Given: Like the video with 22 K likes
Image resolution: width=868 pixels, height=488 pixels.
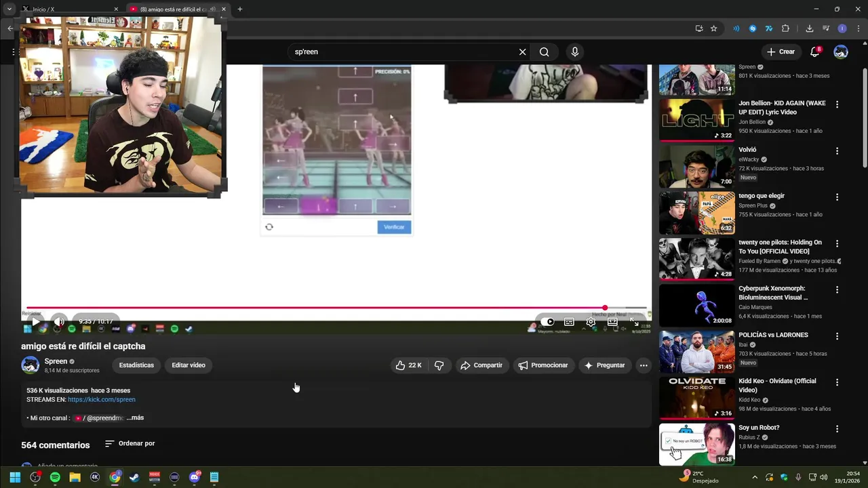Looking at the screenshot, I should 409,365.
